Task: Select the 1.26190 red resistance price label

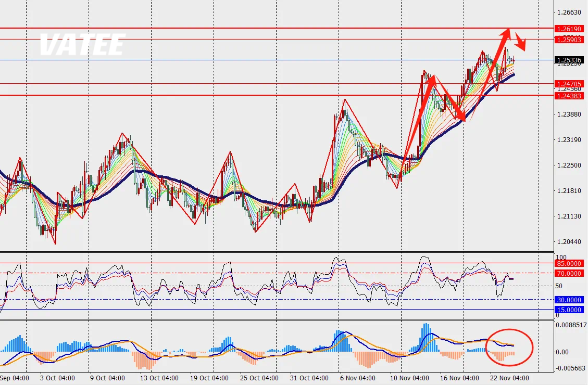Action: [569, 29]
